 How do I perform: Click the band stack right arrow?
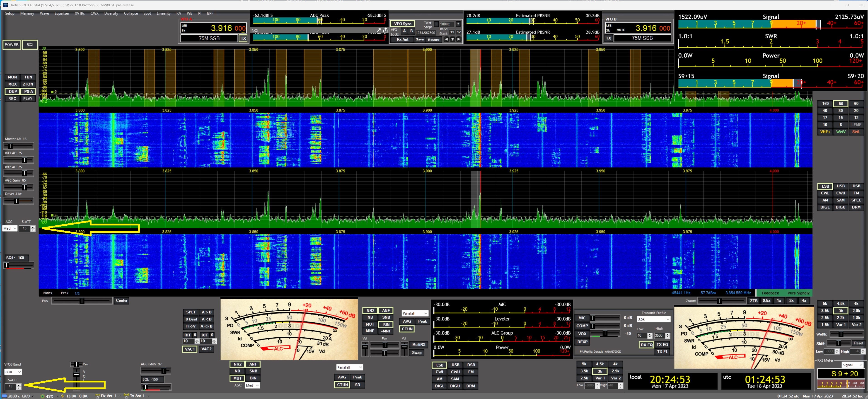[x=459, y=39]
